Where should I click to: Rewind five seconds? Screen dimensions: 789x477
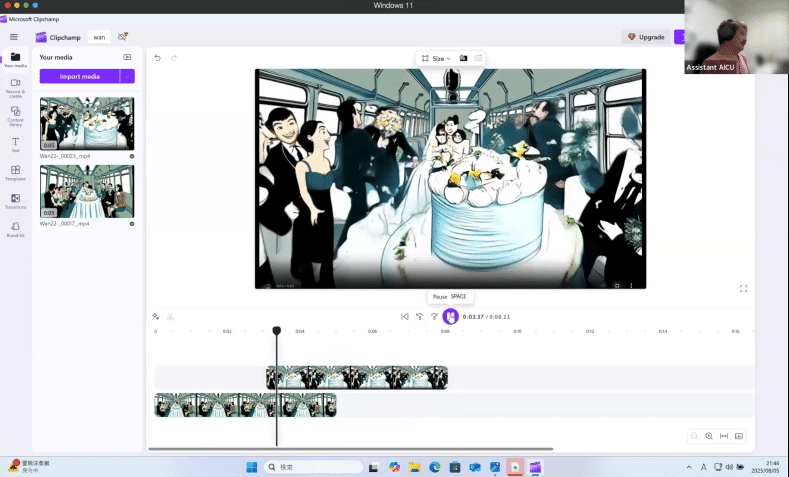419,316
